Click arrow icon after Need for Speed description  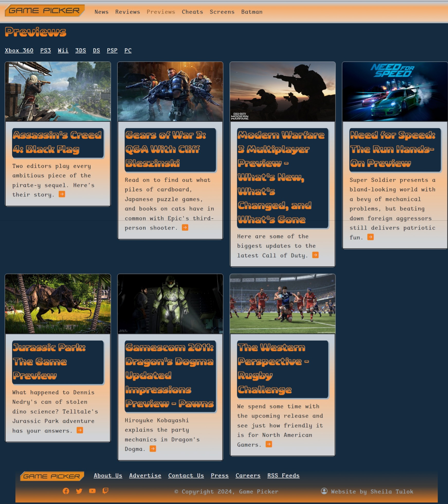click(370, 237)
